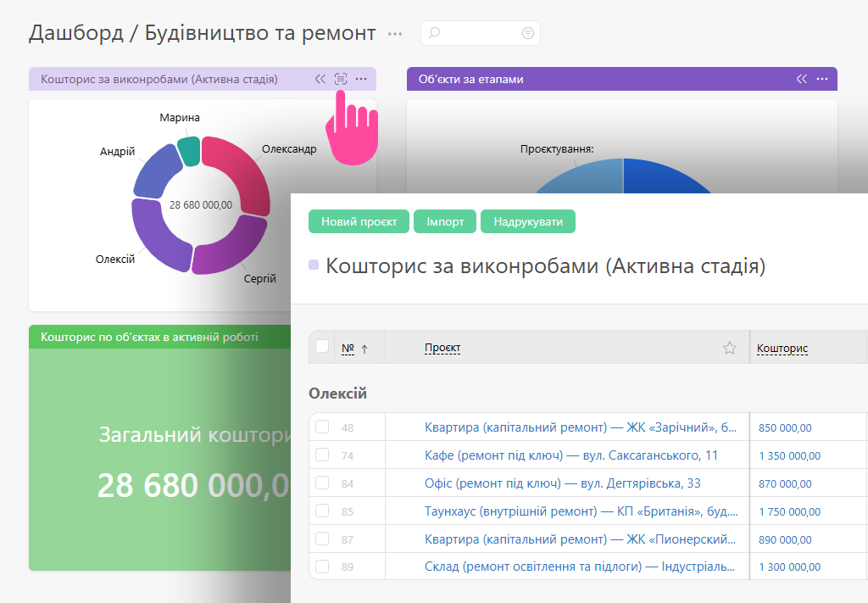
Task: Check the row number 85 checkbox
Action: pos(321,511)
